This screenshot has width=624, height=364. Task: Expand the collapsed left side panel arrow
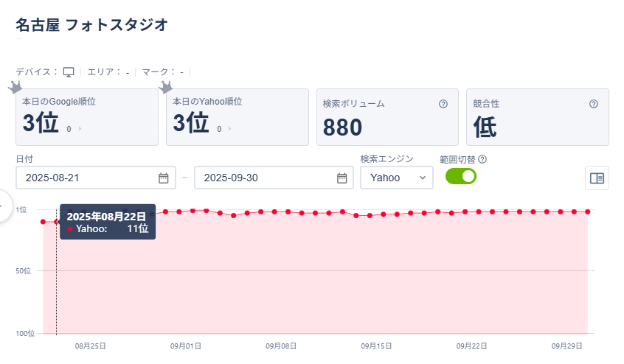click(3, 204)
